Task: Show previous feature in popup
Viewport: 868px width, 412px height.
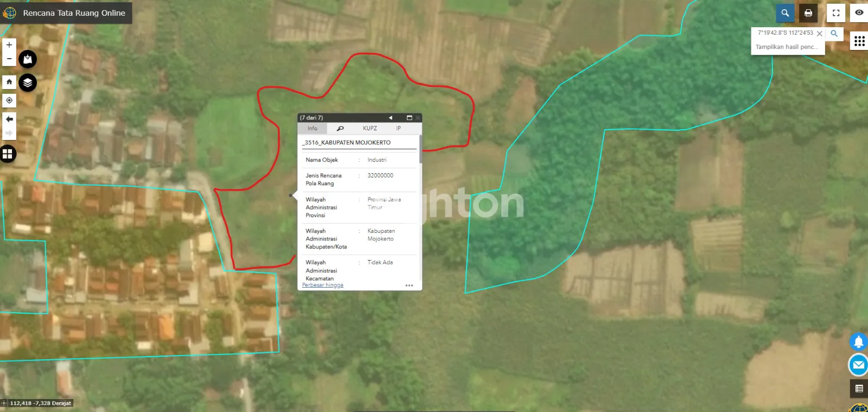Action: pyautogui.click(x=391, y=118)
